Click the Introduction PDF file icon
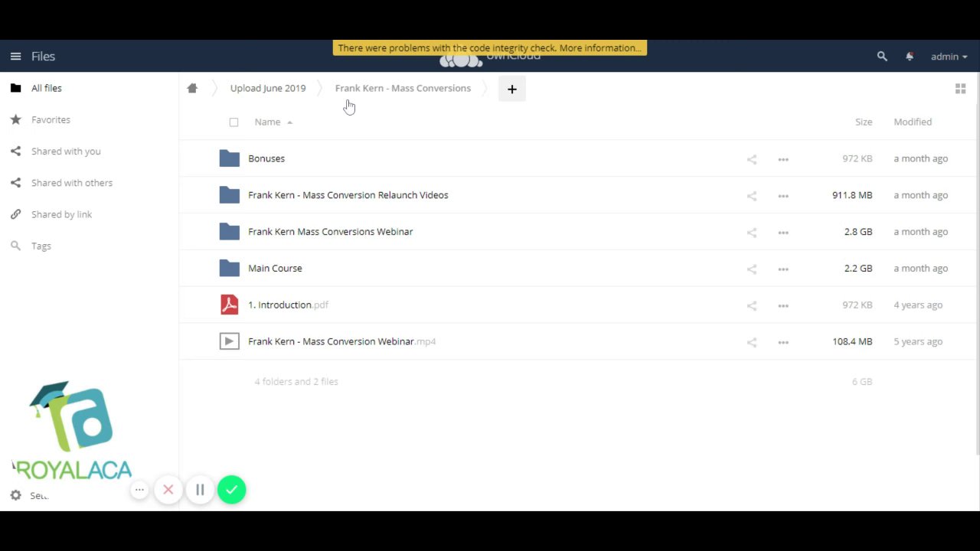Viewport: 980px width, 551px height. tap(229, 305)
